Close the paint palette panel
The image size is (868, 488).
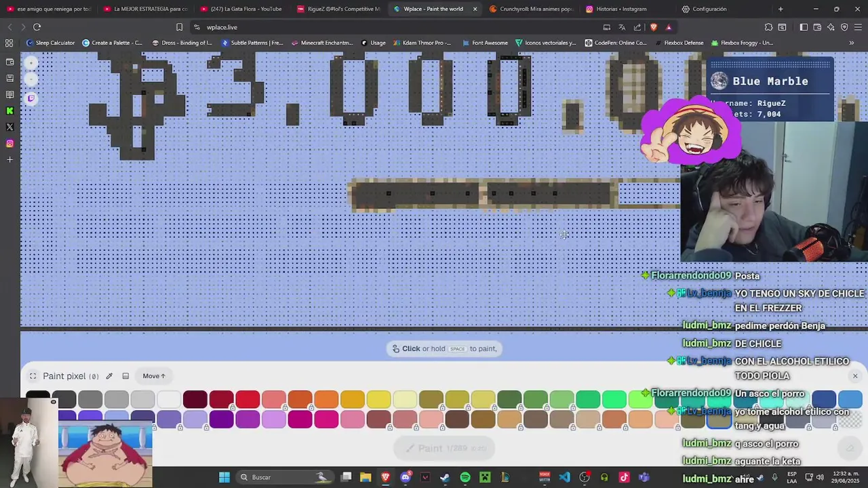pyautogui.click(x=855, y=376)
